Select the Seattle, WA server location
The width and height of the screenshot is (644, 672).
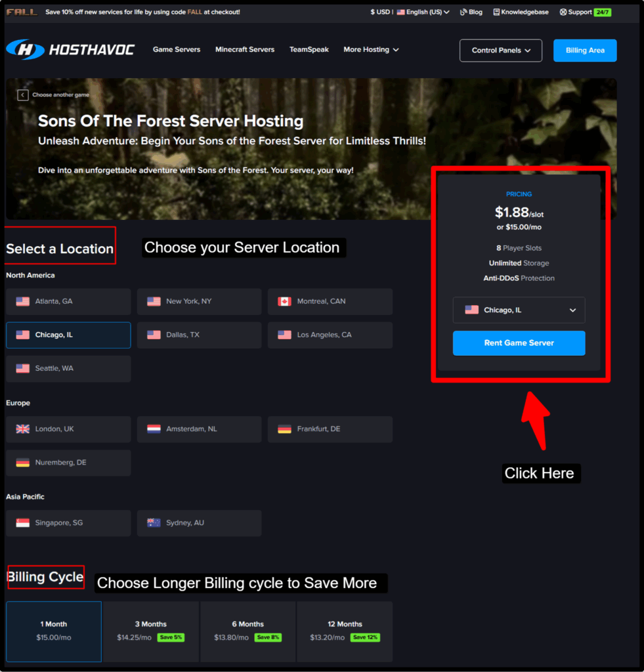[x=68, y=368]
